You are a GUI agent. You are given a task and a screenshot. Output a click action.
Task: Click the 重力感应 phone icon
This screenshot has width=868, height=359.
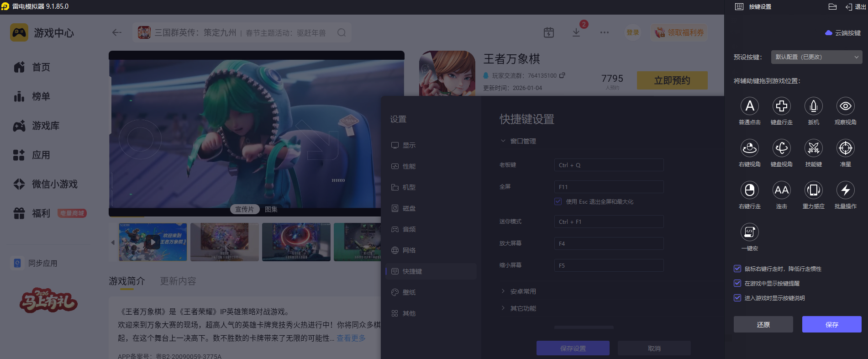click(813, 190)
